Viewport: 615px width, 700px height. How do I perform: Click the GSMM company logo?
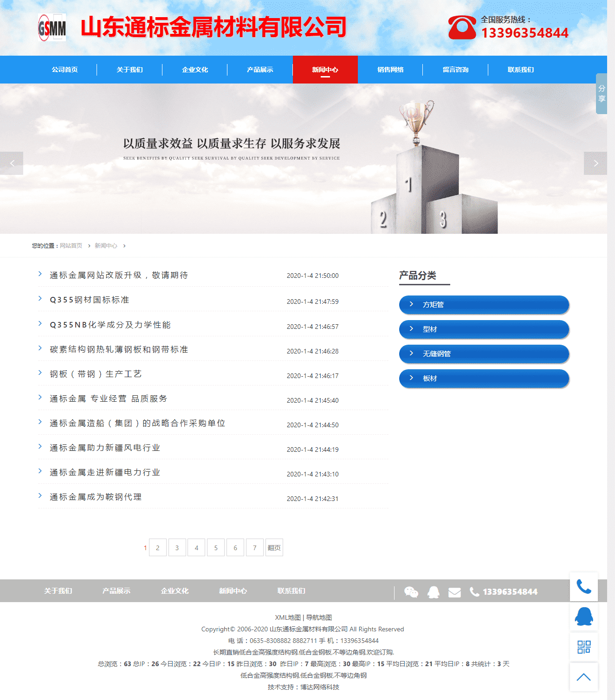(52, 28)
